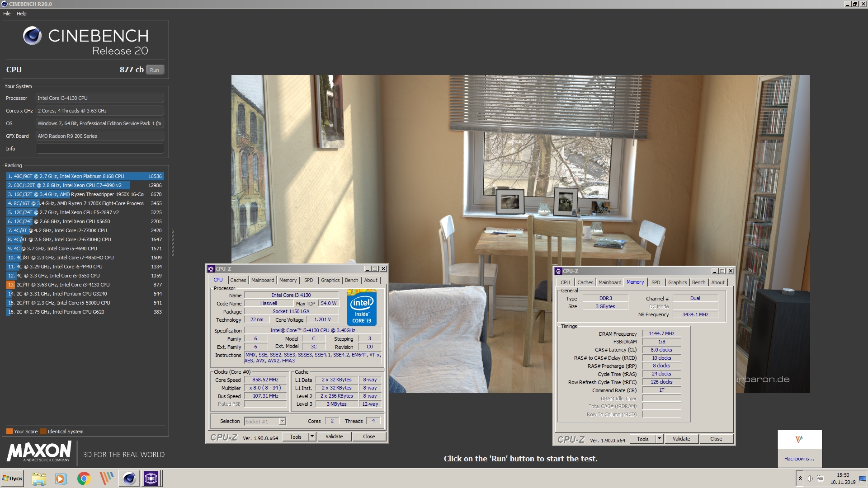The image size is (868, 488).
Task: Click the panel splitter grip handle
Action: click(x=173, y=243)
